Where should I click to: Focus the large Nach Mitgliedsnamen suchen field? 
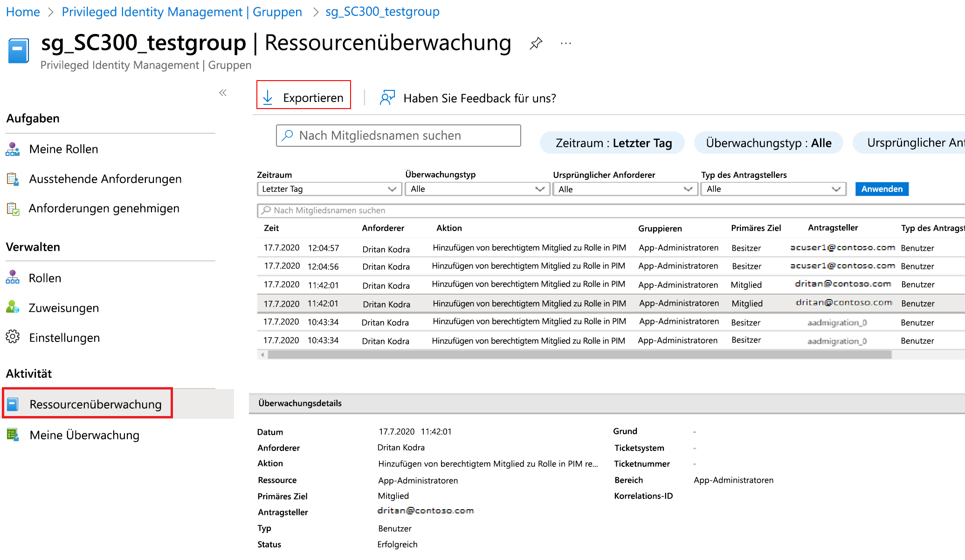tap(398, 135)
